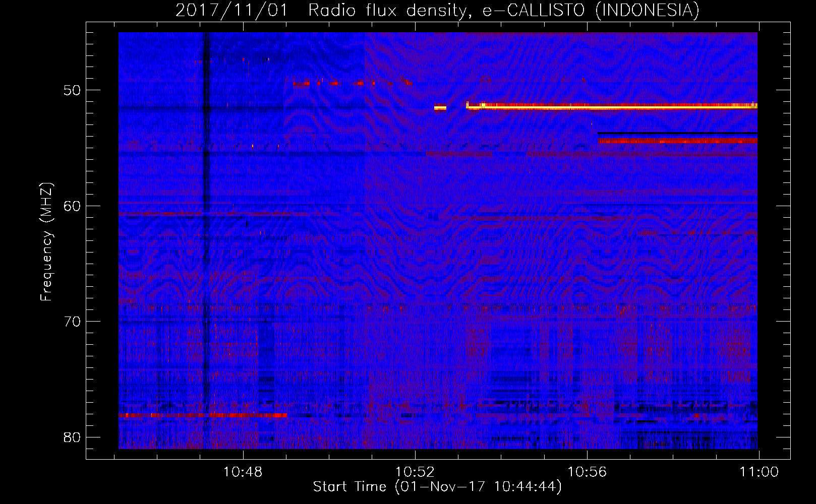This screenshot has width=816, height=504.
Task: Click the dark vertical stripe before 10:48
Action: pos(205,240)
